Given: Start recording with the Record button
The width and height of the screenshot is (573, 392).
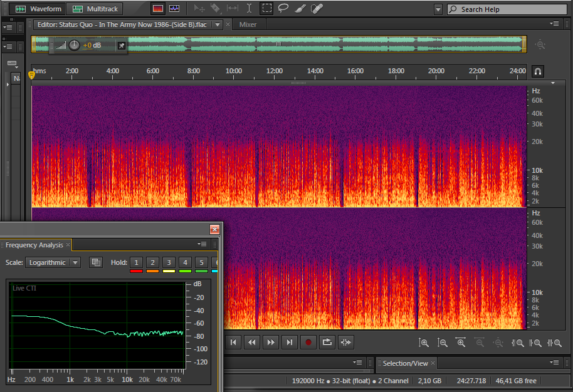Looking at the screenshot, I should [308, 343].
